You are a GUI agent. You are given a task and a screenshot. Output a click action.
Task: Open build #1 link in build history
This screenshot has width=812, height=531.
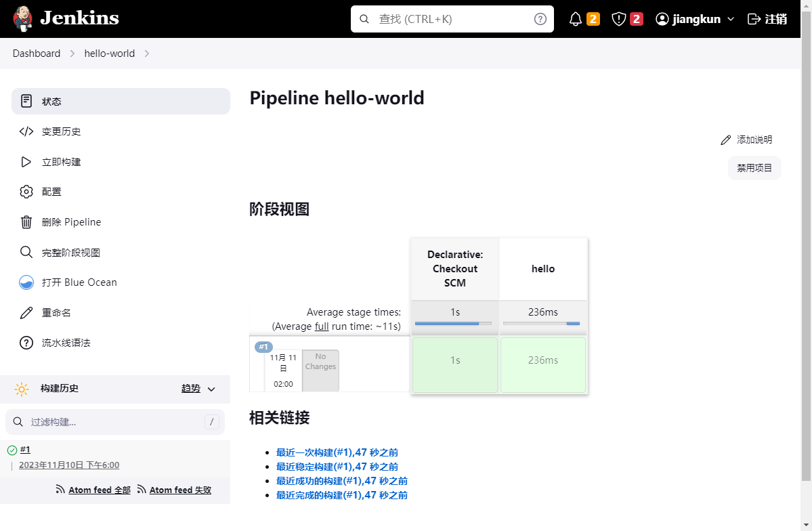[25, 450]
